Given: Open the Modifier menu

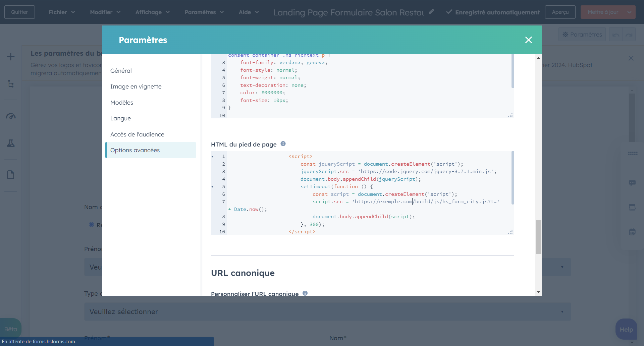Looking at the screenshot, I should pos(105,12).
